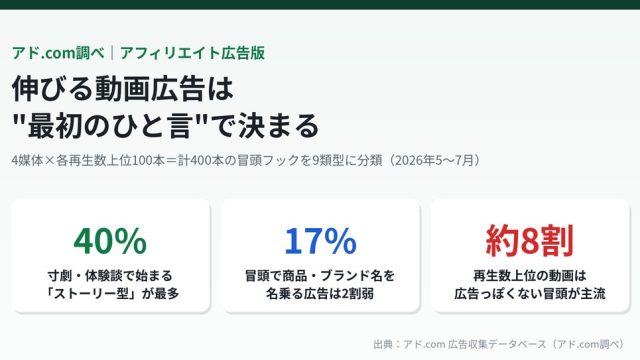Select the green 40% figure
The width and height of the screenshot is (640, 360).
coord(110,241)
